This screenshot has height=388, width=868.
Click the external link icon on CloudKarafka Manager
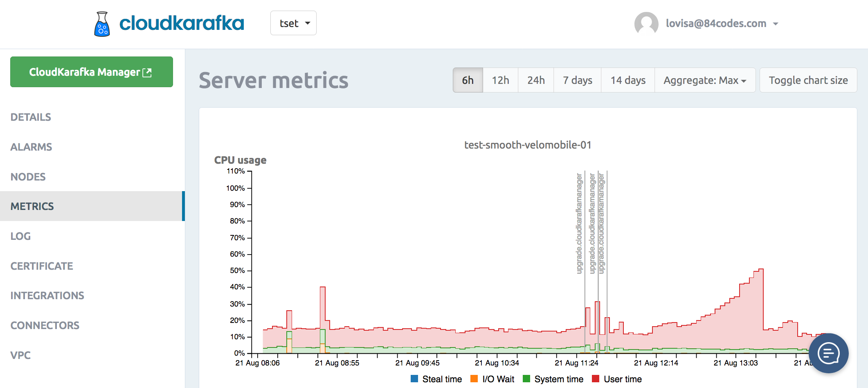[147, 72]
